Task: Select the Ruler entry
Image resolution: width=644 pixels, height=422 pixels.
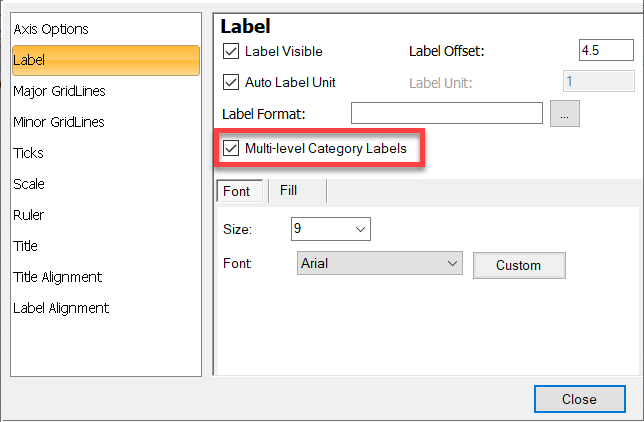Action: 28,215
